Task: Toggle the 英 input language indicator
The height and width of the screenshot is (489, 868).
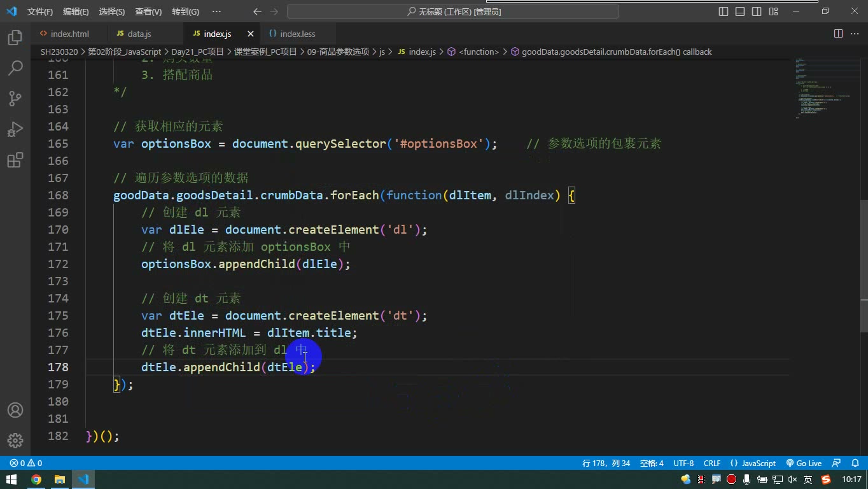Action: click(x=808, y=479)
